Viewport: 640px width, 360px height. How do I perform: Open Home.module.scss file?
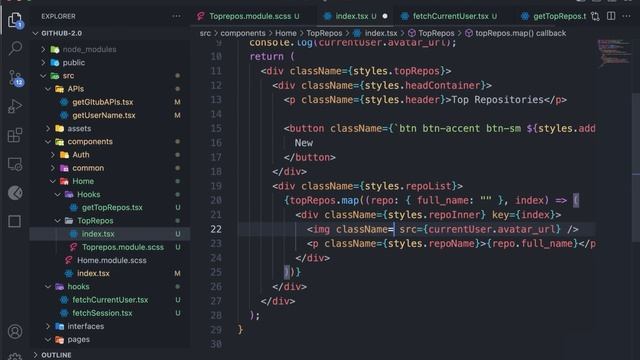111,260
